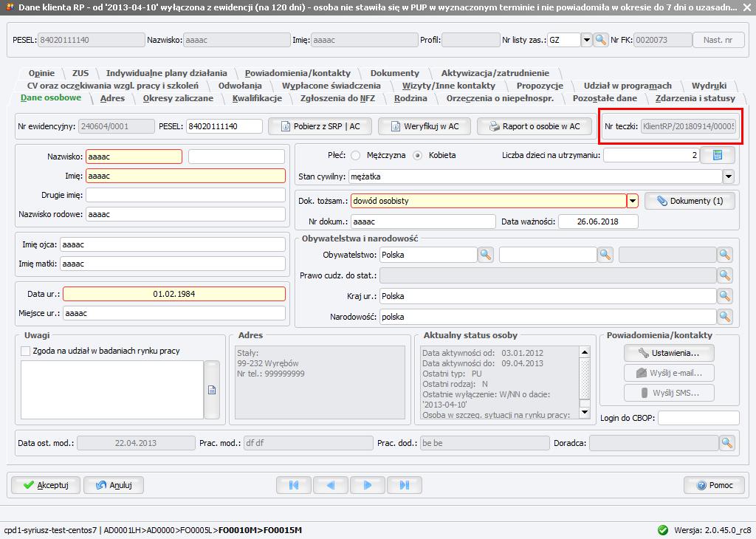
Task: Switch to the ZUS tab
Action: pyautogui.click(x=80, y=73)
